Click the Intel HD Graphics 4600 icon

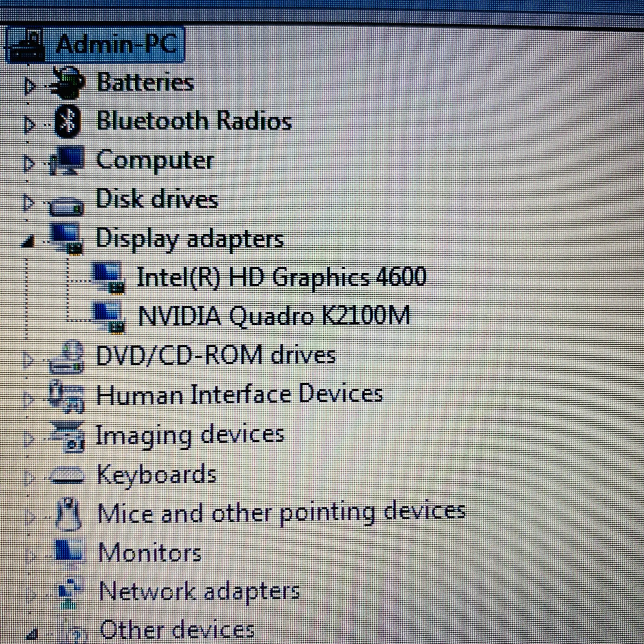coord(109,278)
